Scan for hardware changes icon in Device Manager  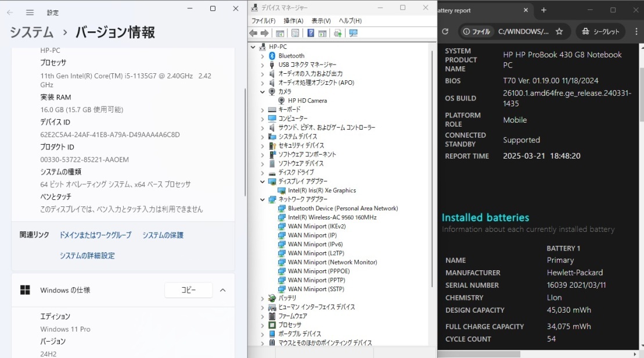click(x=353, y=33)
